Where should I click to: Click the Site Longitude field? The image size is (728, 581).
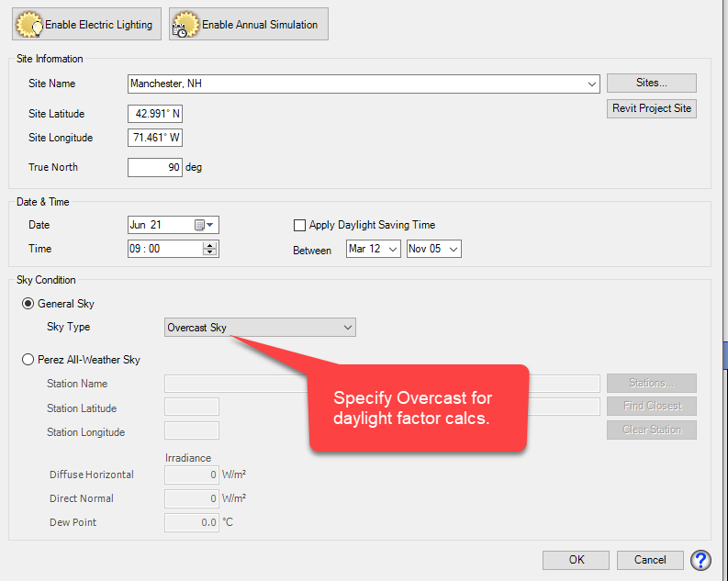coord(155,138)
